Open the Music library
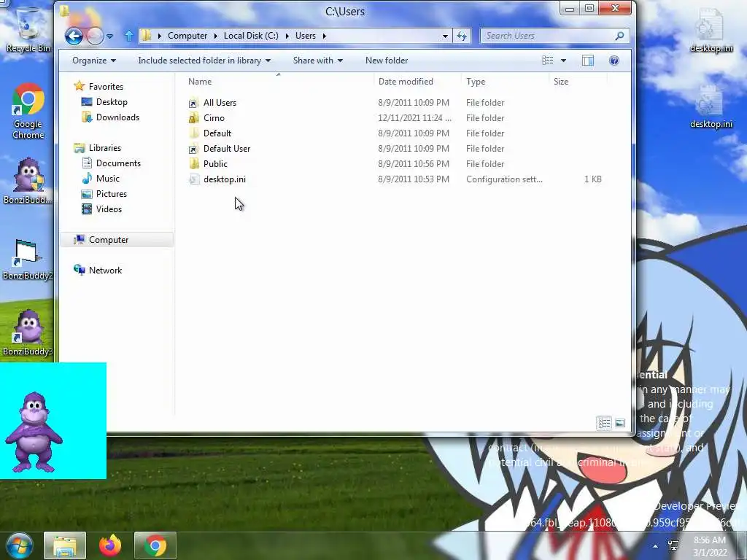747x560 pixels. (108, 178)
